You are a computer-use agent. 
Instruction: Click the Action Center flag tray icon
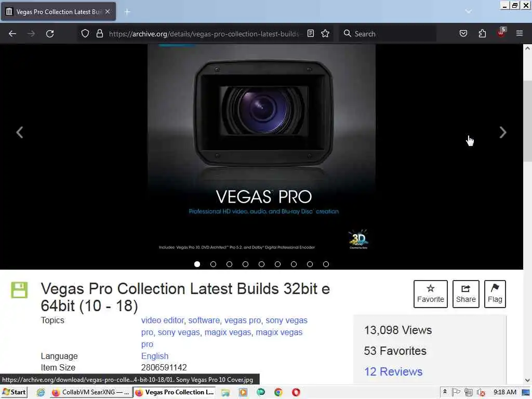[x=456, y=392]
